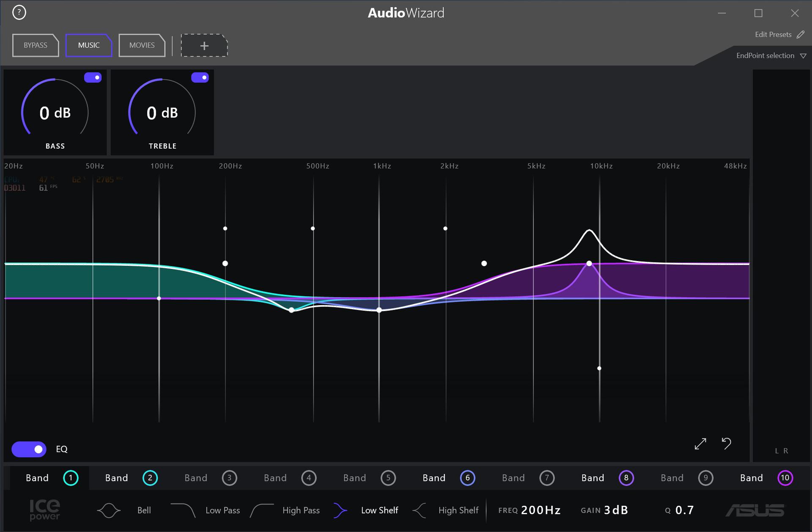This screenshot has width=812, height=532.
Task: Toggle the Bass knob enable switch
Action: [x=94, y=77]
